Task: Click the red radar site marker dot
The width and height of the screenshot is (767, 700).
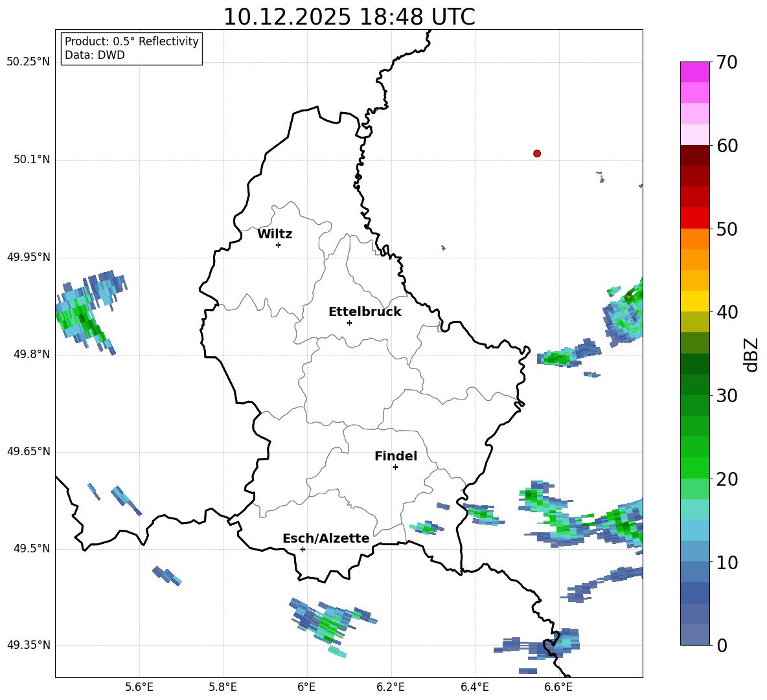Action: coord(537,153)
